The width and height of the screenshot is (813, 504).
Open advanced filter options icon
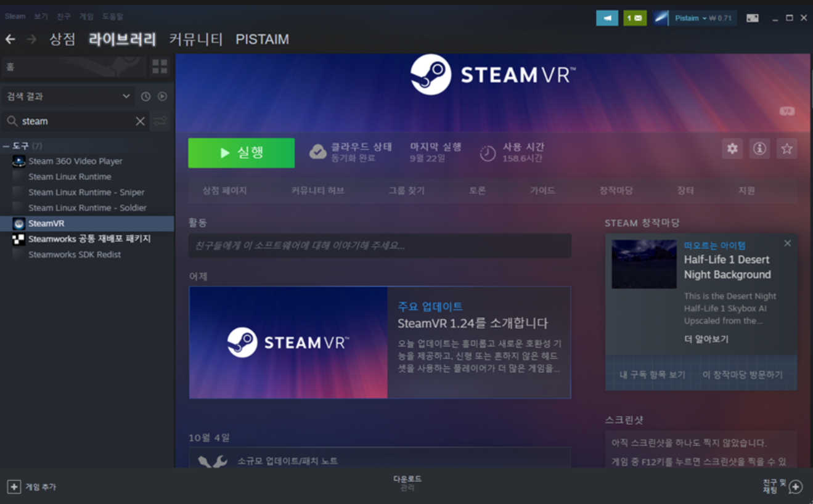[x=160, y=121]
